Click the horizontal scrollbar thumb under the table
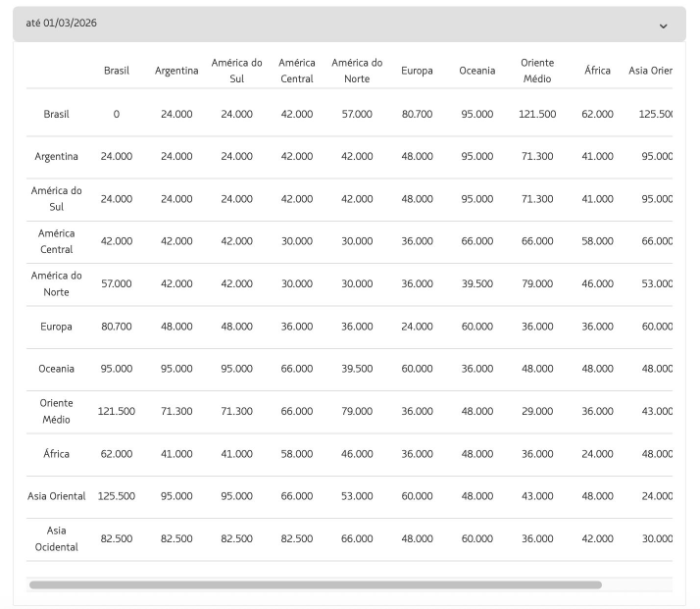700x609 pixels. [315, 584]
